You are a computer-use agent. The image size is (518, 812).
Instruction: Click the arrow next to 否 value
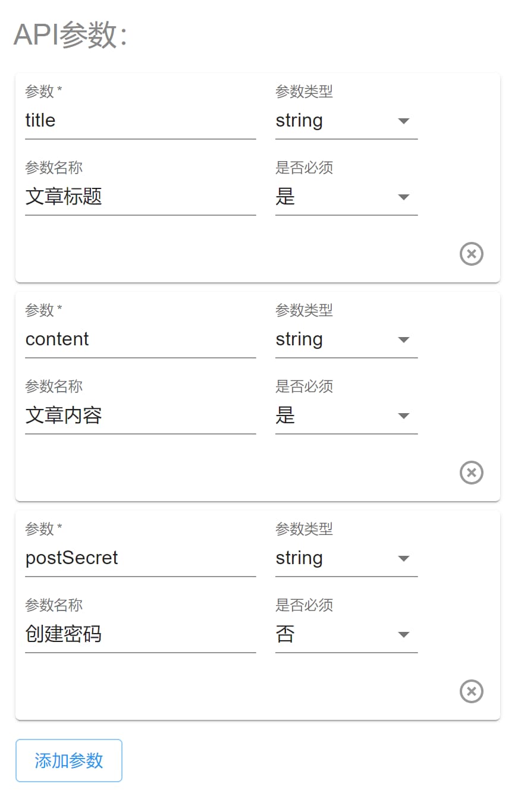click(x=404, y=635)
